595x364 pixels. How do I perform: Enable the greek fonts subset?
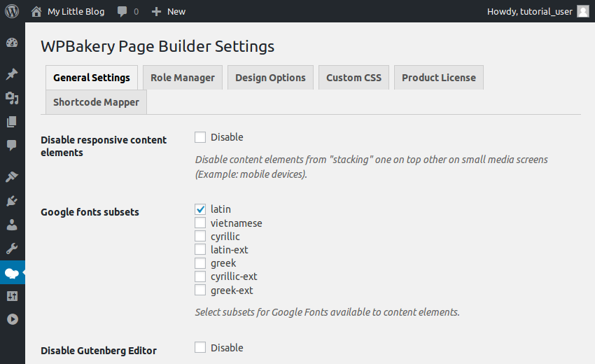(x=200, y=263)
